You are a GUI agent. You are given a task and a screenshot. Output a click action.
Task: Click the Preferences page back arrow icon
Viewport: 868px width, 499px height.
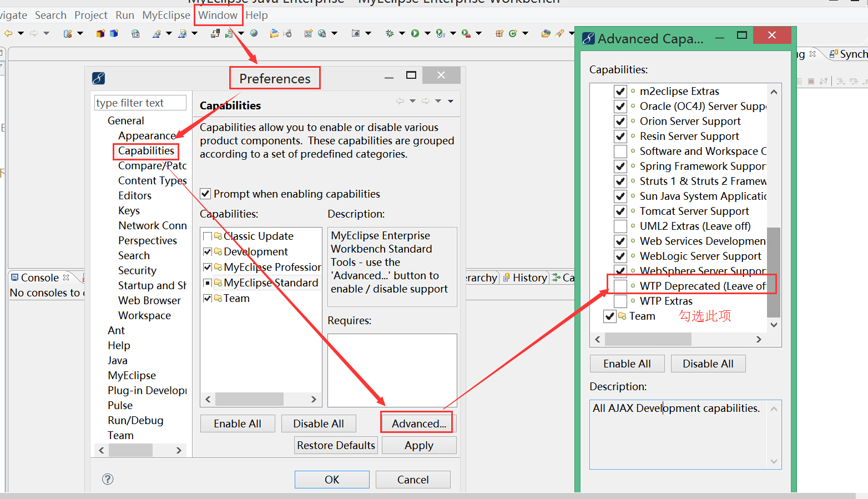400,101
